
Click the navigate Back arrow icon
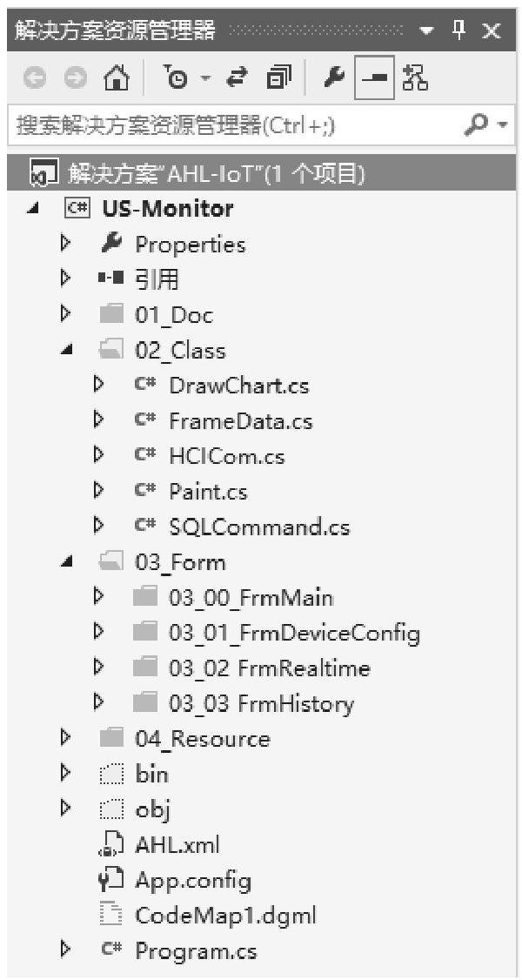pos(34,79)
